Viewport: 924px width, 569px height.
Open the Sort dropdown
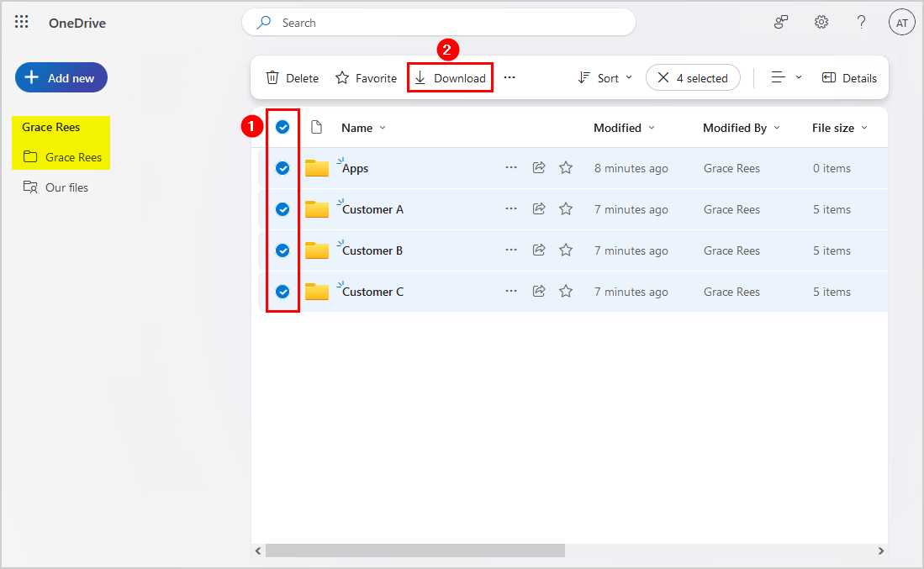[x=605, y=78]
